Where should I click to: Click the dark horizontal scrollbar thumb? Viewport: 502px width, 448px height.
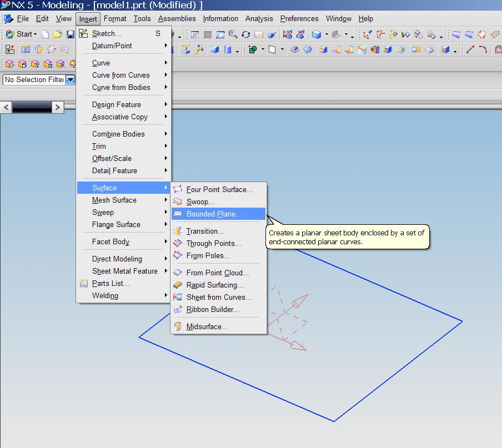click(32, 107)
